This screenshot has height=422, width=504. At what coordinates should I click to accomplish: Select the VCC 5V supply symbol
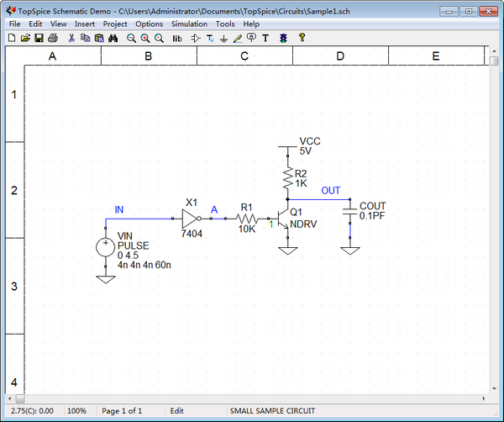[287, 147]
